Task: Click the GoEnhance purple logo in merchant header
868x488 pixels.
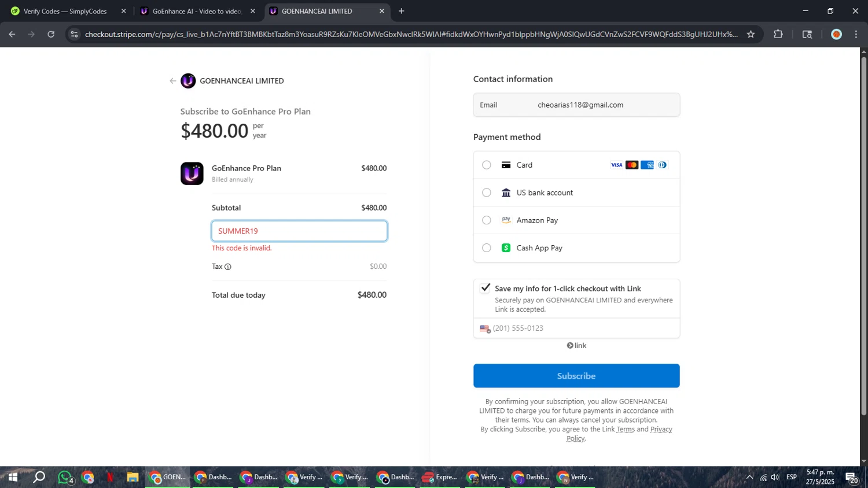Action: coord(188,81)
